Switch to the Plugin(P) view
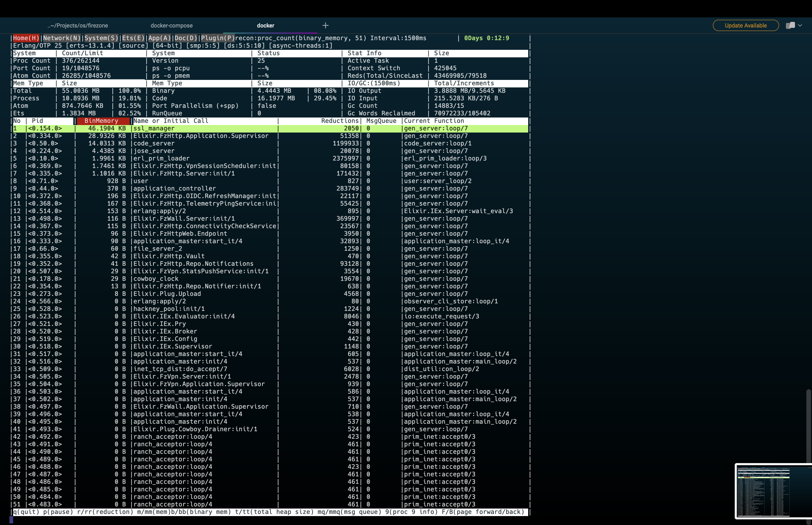This screenshot has height=525, width=812. click(217, 38)
